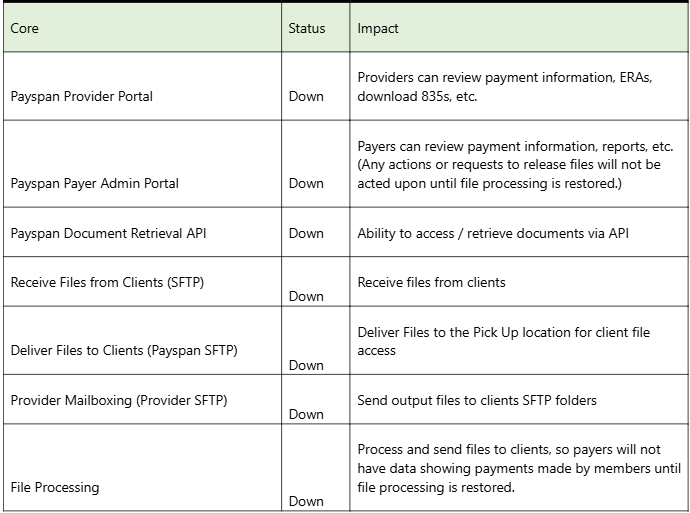Image resolution: width=690 pixels, height=513 pixels.
Task: Select Receive Files from Clients (SFTP) cell
Action: pyautogui.click(x=142, y=282)
